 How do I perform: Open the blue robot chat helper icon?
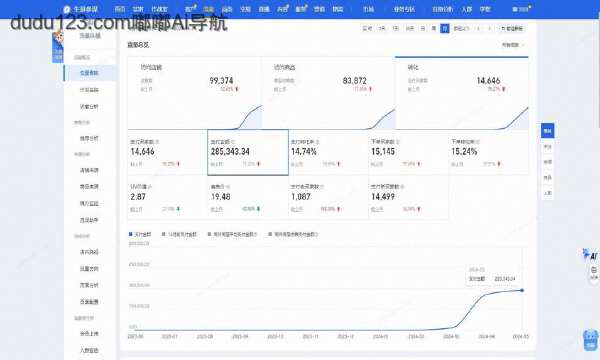[591, 340]
